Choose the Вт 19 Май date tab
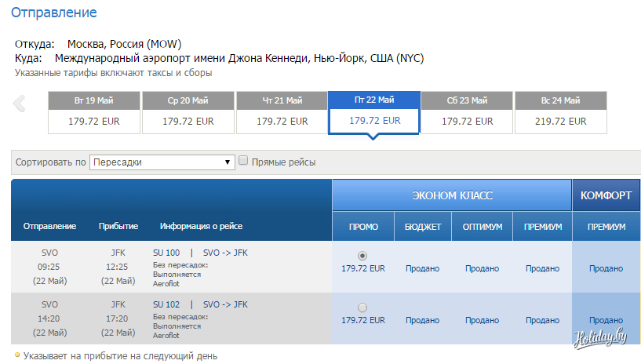This screenshot has width=641, height=364. click(x=94, y=111)
